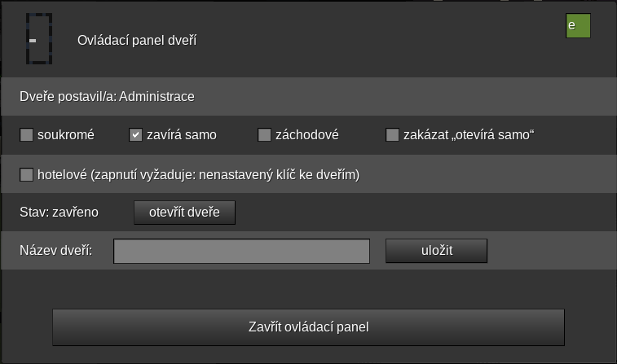This screenshot has width=617, height=364.
Task: Toggle the zakázat „otevírá samo“ checkbox
Action: pyautogui.click(x=393, y=135)
